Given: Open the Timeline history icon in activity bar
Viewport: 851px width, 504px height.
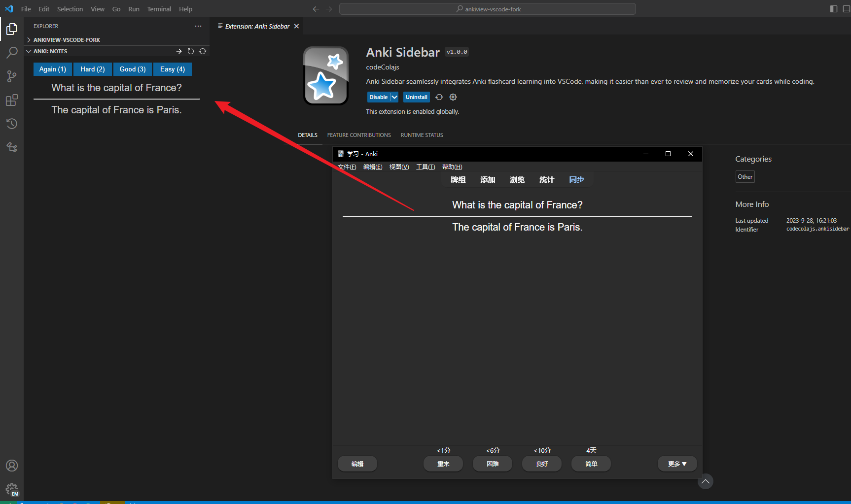Looking at the screenshot, I should pos(12,124).
